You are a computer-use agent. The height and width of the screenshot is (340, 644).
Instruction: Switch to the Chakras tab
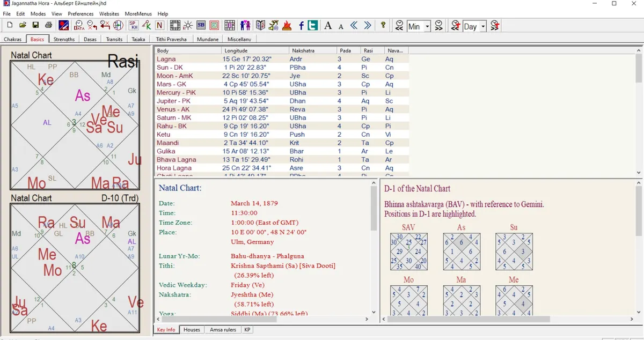click(x=13, y=39)
